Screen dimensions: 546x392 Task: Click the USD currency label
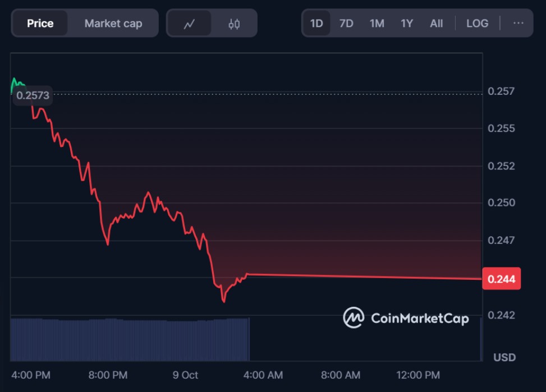pyautogui.click(x=504, y=357)
